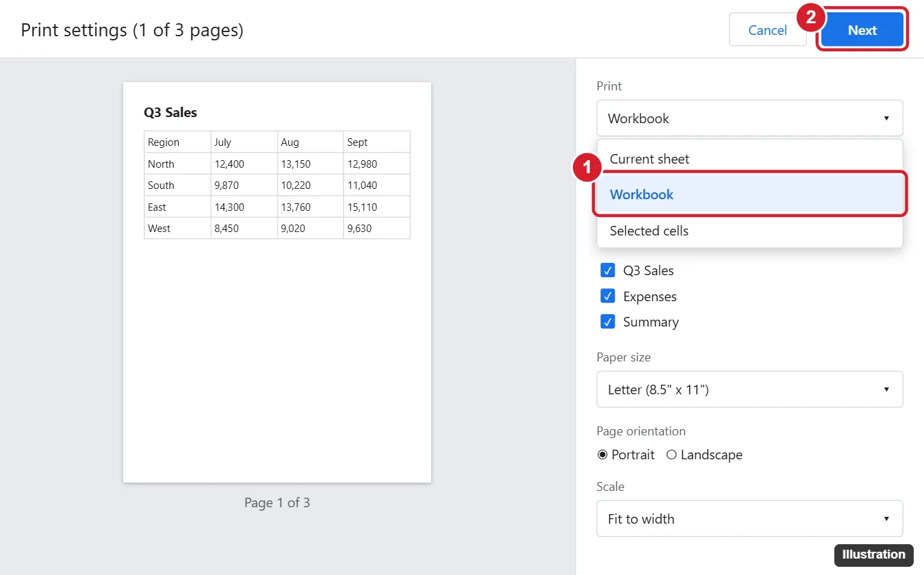Uncheck the Q3 Sales sheet checkbox
Viewport: 924px width, 575px height.
pos(608,270)
